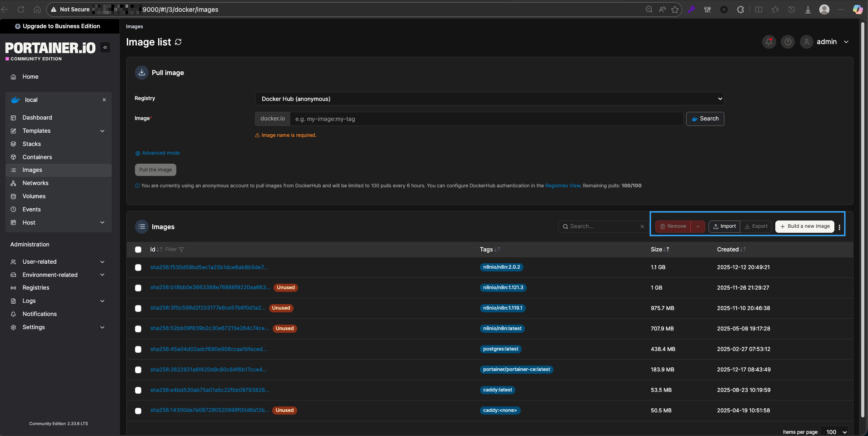This screenshot has width=868, height=436.
Task: Click the Id column filter icon
Action: coord(181,250)
